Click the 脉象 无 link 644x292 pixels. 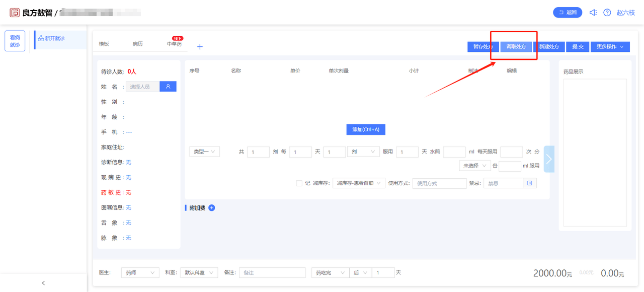pyautogui.click(x=128, y=238)
